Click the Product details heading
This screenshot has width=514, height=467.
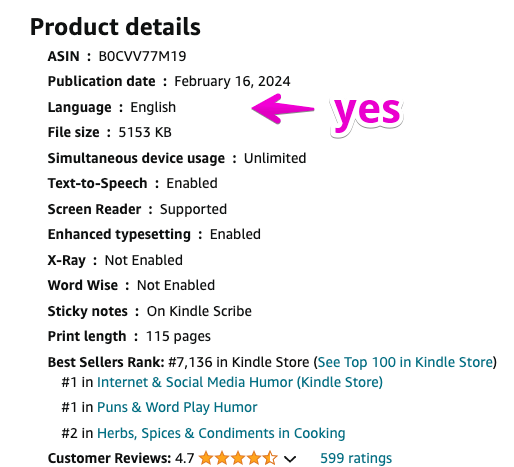click(x=115, y=27)
